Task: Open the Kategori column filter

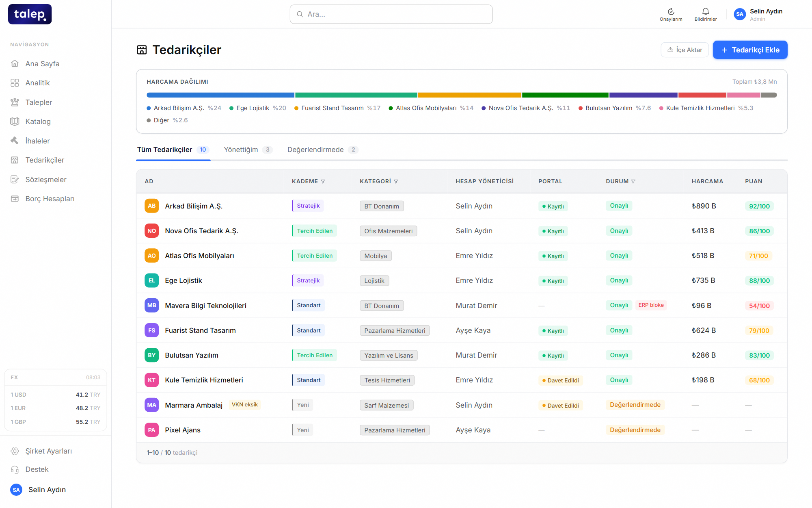Action: coord(396,181)
